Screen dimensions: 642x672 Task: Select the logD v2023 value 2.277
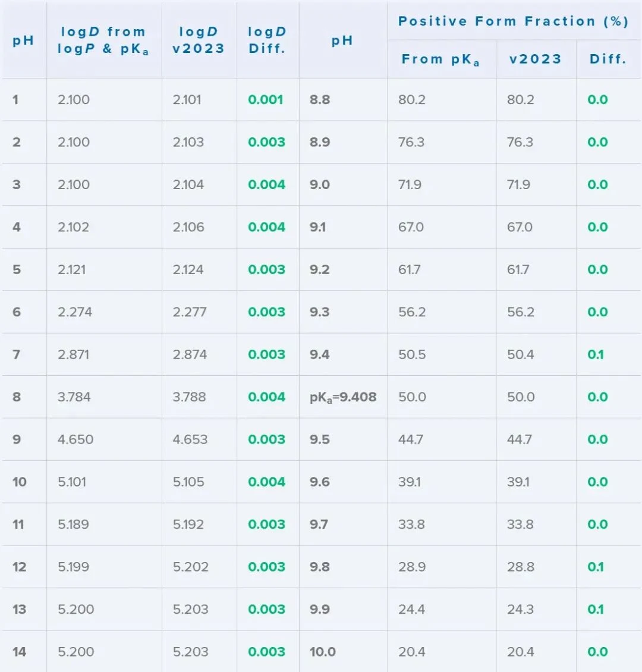pyautogui.click(x=189, y=312)
